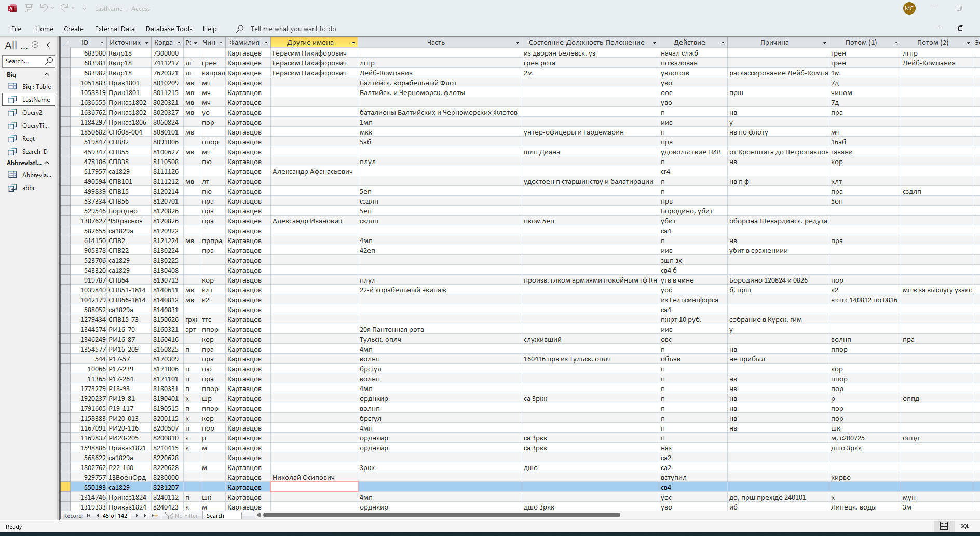Open the Действие column filter dropdown
Viewport: 980px width, 536px height.
[723, 43]
